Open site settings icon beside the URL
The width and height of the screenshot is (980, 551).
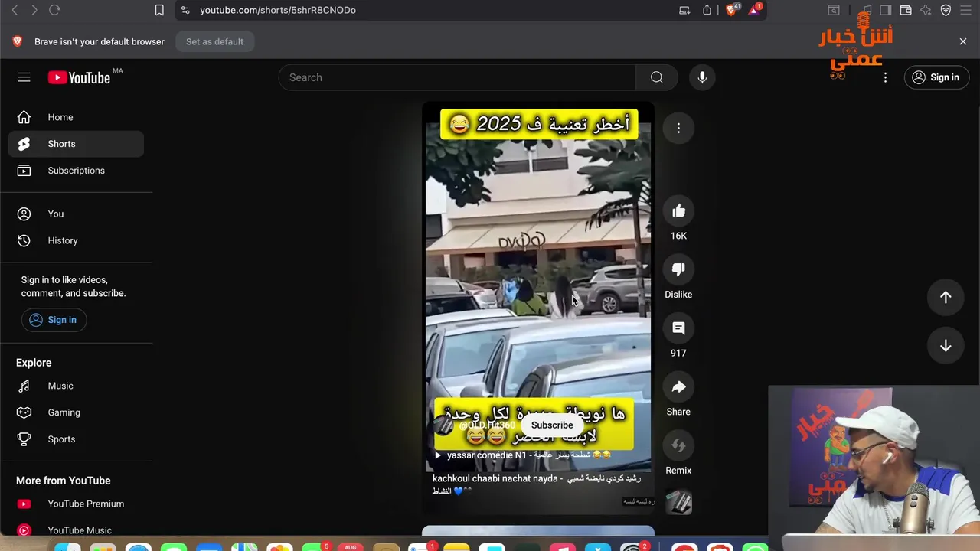(x=185, y=10)
